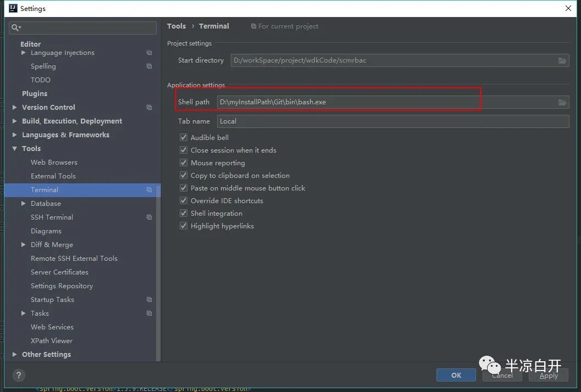Screen dimensions: 581x392
Task: Click the Start directory browse folder icon
Action: tap(562, 61)
